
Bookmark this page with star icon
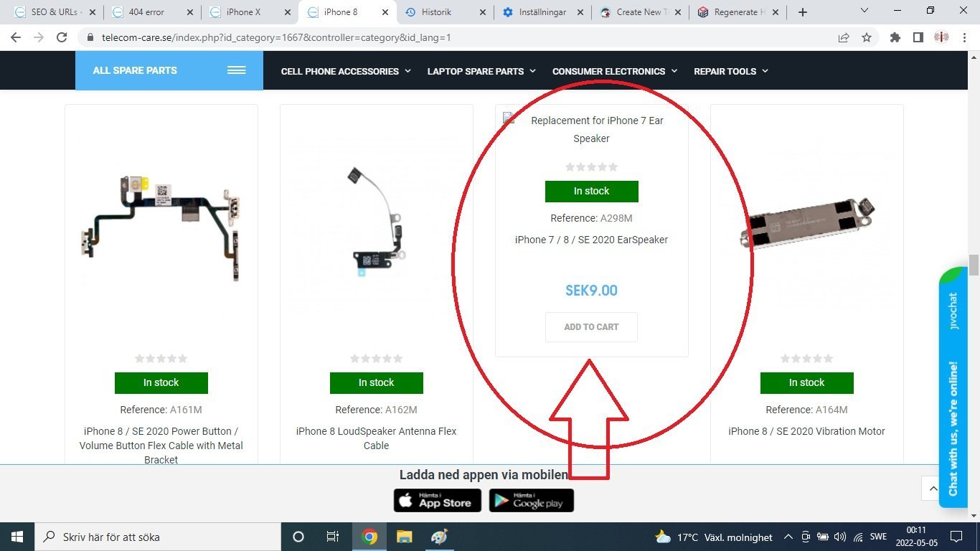point(867,37)
